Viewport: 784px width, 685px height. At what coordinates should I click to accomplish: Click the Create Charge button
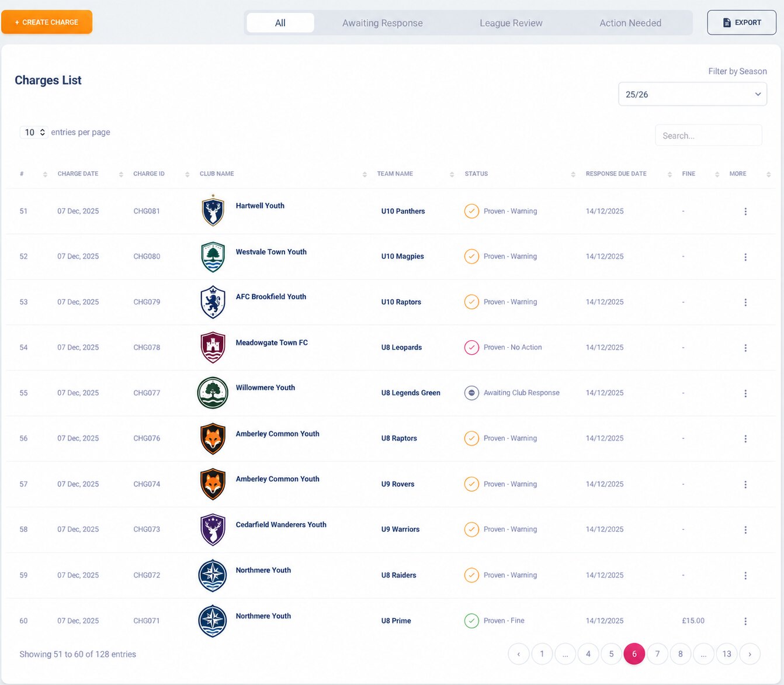click(47, 22)
